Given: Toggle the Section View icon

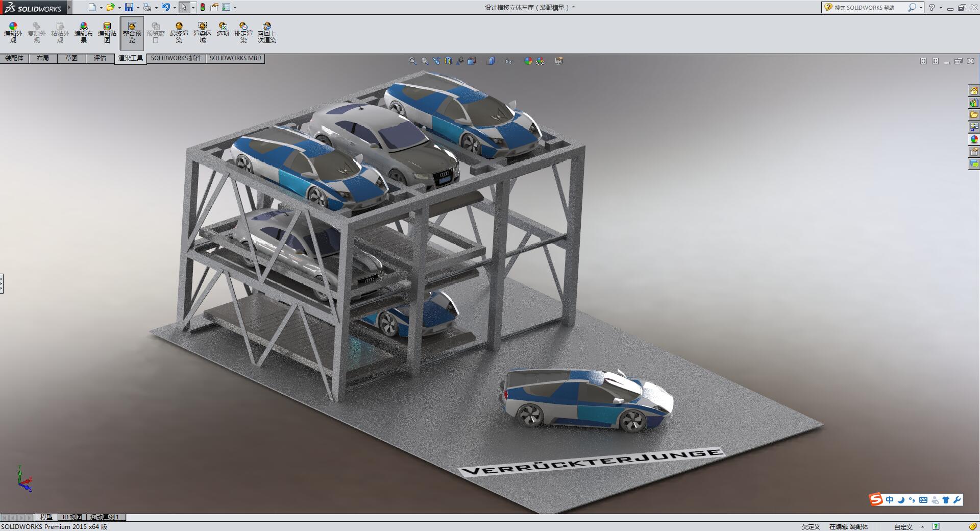Looking at the screenshot, I should click(x=448, y=61).
